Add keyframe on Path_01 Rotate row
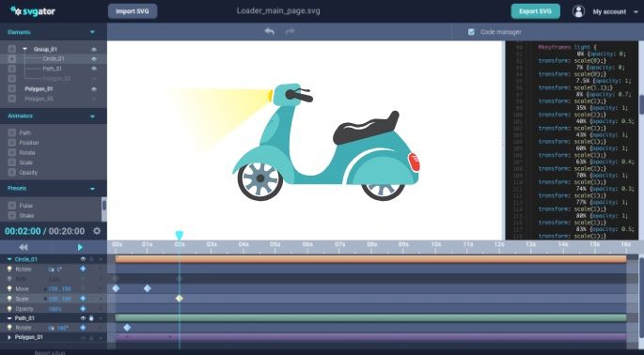 coord(83,328)
